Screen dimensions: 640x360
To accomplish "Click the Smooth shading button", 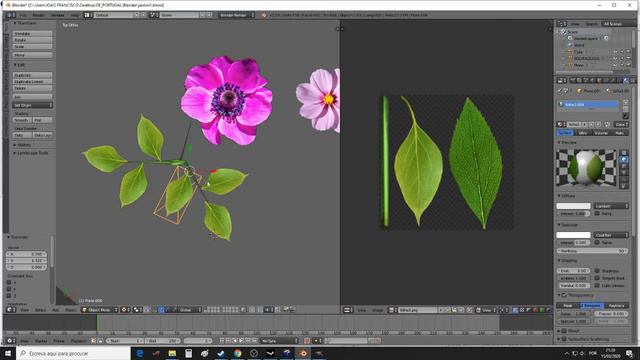I will coord(22,120).
